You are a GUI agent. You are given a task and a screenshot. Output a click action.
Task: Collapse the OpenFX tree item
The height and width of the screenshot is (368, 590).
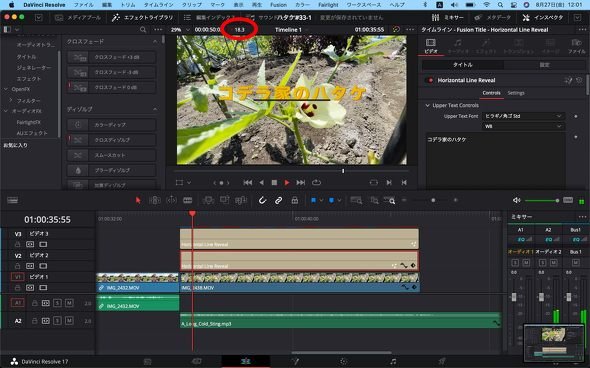pos(6,89)
